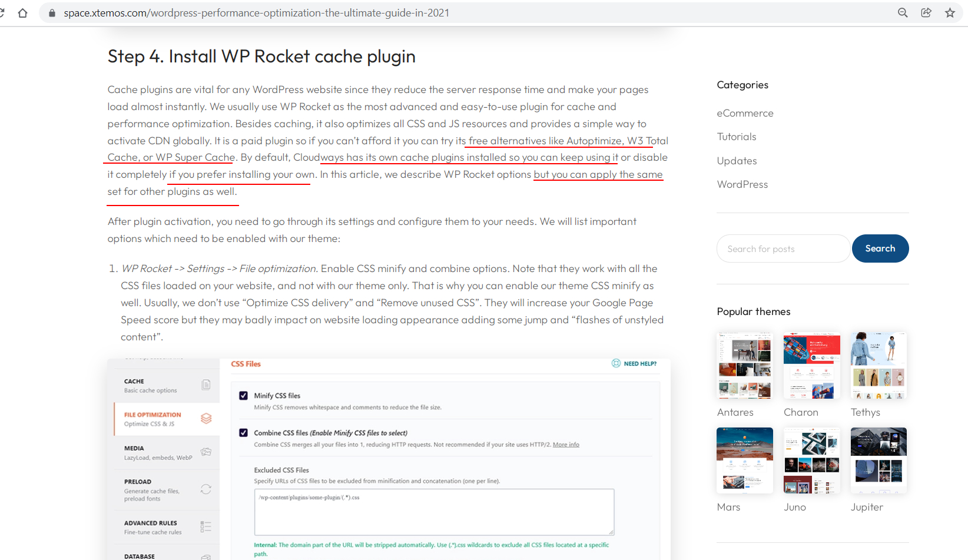The width and height of the screenshot is (968, 560).
Task: Click the Step 4 Install WP Rocket heading
Action: [x=261, y=57]
